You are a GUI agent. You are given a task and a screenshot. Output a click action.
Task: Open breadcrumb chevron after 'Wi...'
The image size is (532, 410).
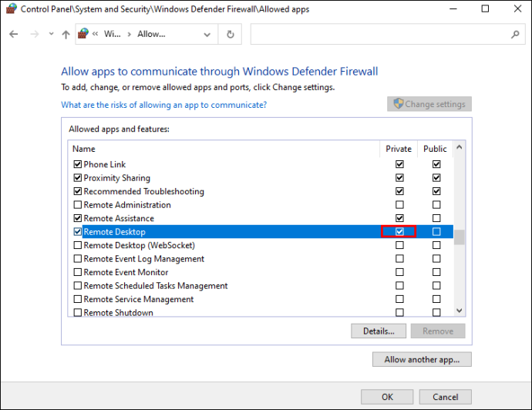(x=130, y=34)
